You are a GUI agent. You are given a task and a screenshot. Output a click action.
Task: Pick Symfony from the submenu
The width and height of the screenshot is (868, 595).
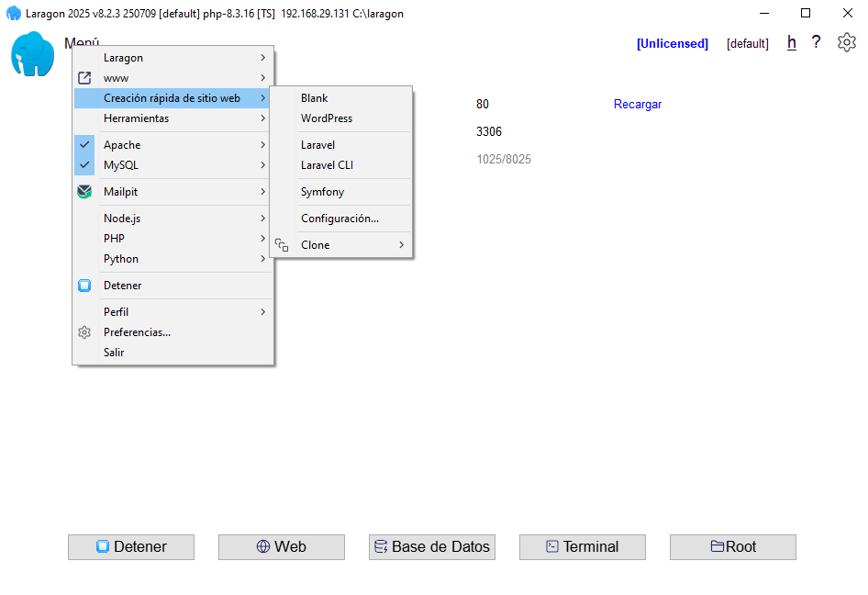point(341,192)
